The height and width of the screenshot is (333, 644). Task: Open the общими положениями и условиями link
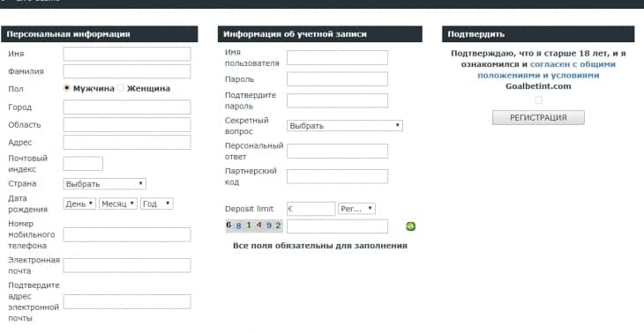point(547,70)
